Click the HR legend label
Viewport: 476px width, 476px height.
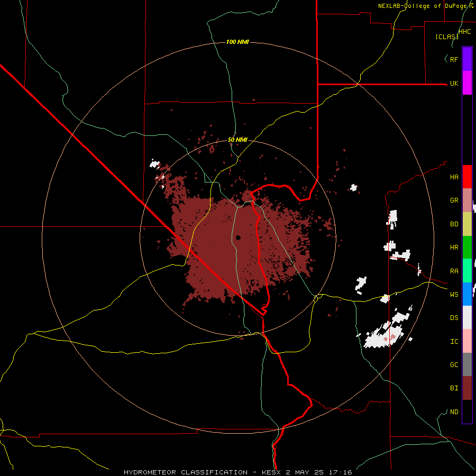click(x=454, y=248)
